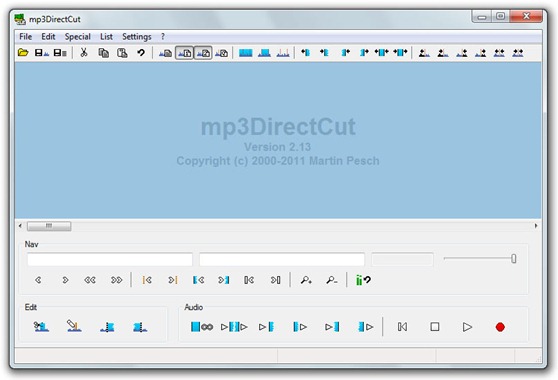The image size is (558, 380).
Task: Click the scrollbar's right arrow button
Action: [x=536, y=226]
